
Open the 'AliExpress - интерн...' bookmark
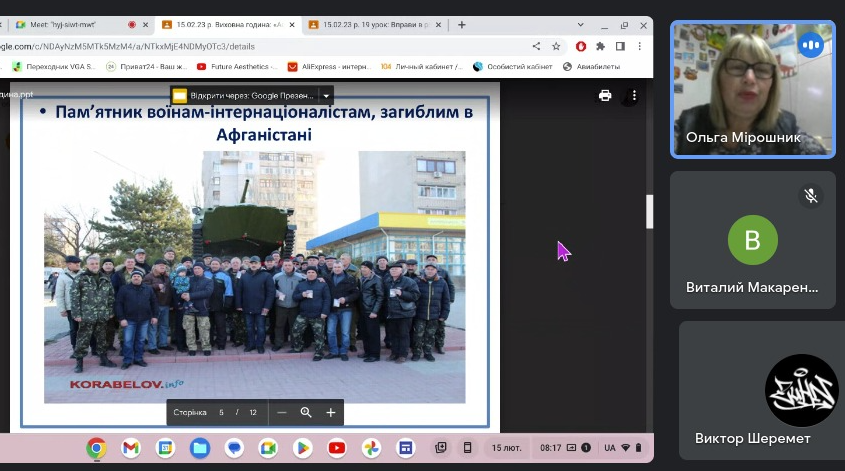pyautogui.click(x=330, y=67)
